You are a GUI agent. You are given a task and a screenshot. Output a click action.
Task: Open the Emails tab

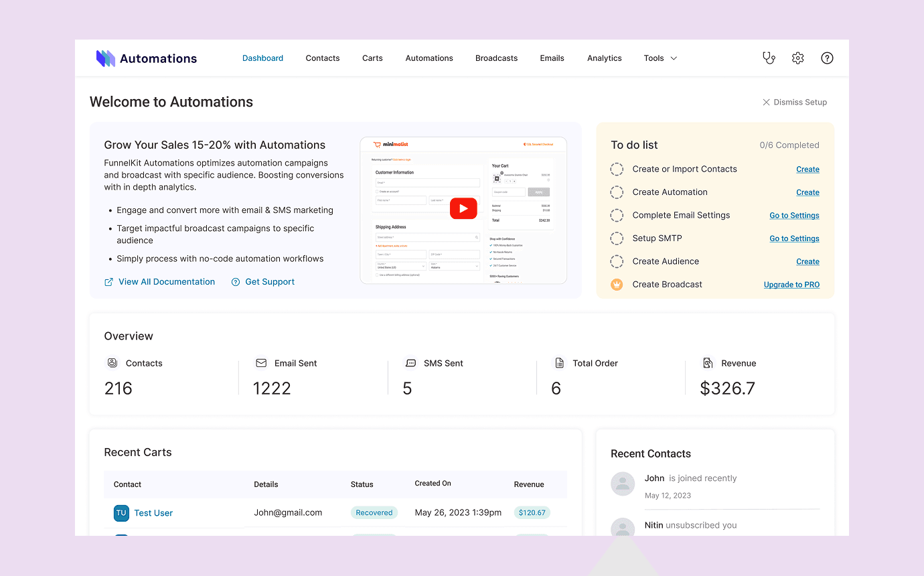[x=552, y=58]
